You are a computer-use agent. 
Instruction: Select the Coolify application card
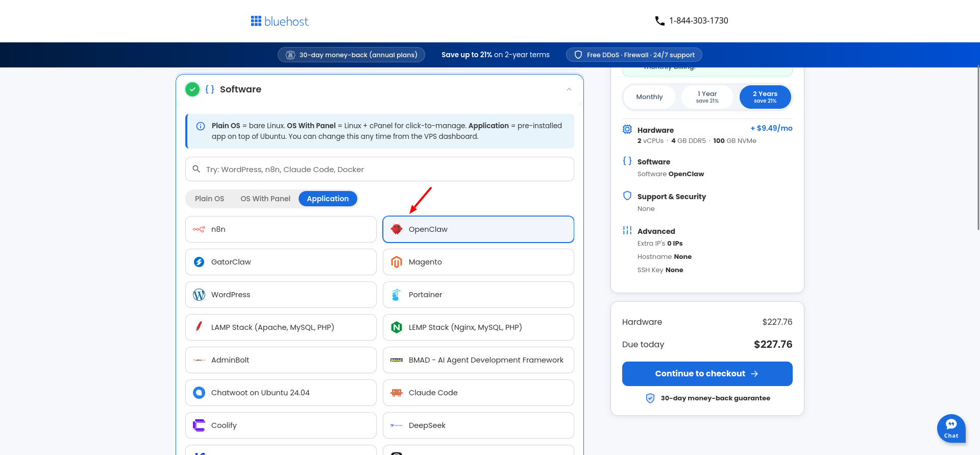(281, 425)
